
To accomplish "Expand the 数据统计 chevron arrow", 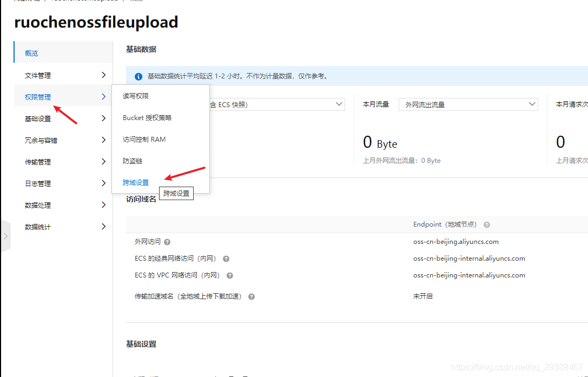I will pos(103,227).
